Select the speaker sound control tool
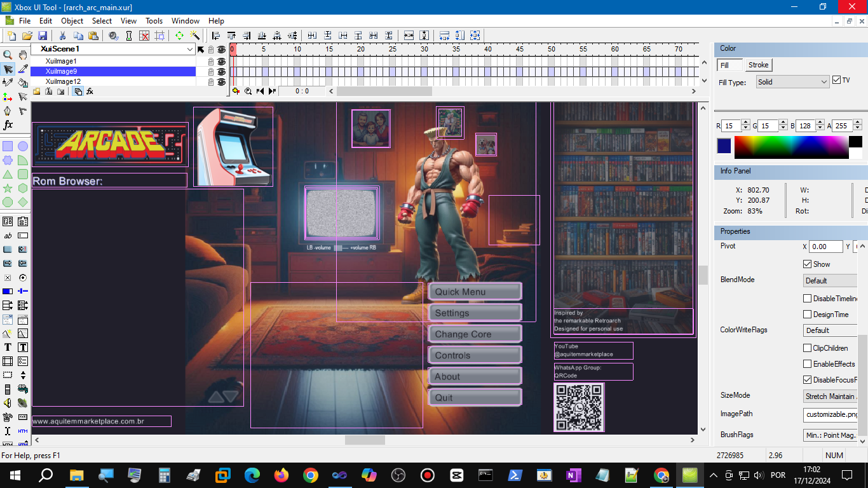868x488 pixels. click(8, 403)
